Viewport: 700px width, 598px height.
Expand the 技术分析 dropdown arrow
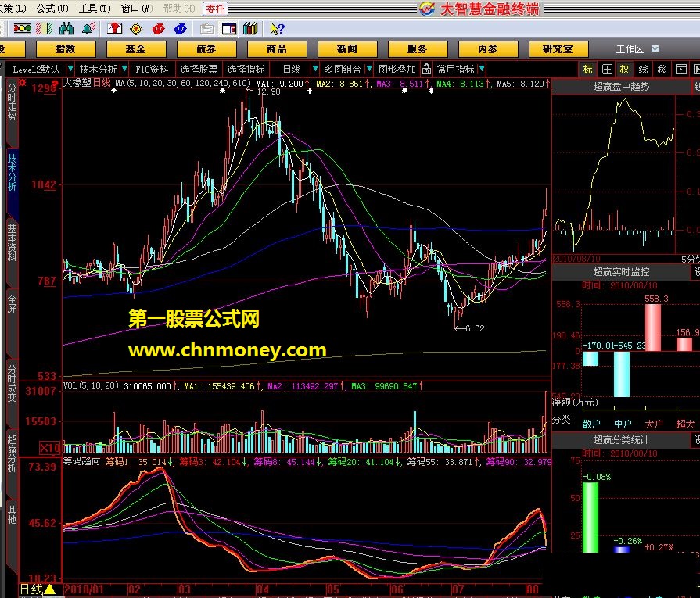(x=124, y=69)
